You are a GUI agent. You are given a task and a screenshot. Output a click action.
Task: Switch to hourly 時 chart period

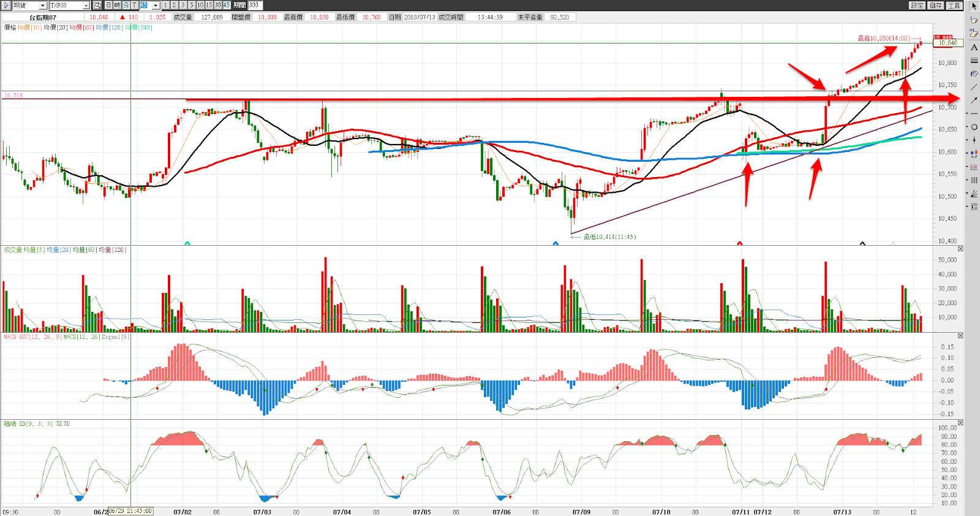coord(117,6)
